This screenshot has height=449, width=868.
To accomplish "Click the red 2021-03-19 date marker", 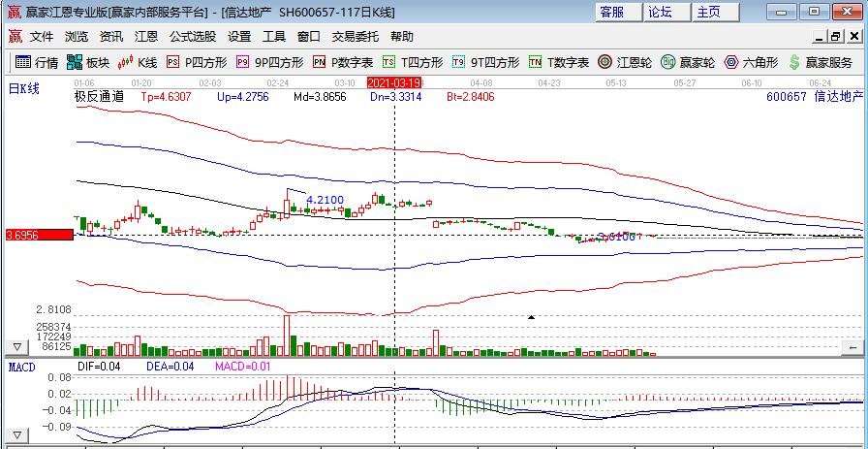I will [x=394, y=82].
